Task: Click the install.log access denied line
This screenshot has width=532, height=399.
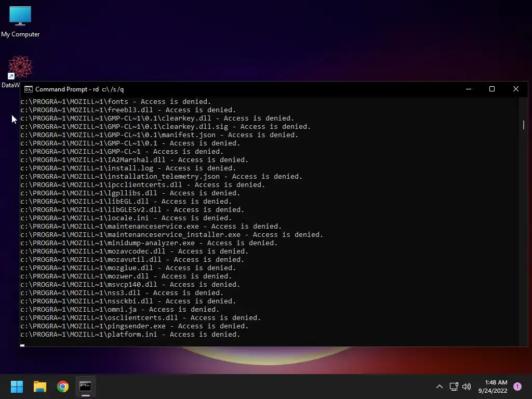Action: click(128, 168)
